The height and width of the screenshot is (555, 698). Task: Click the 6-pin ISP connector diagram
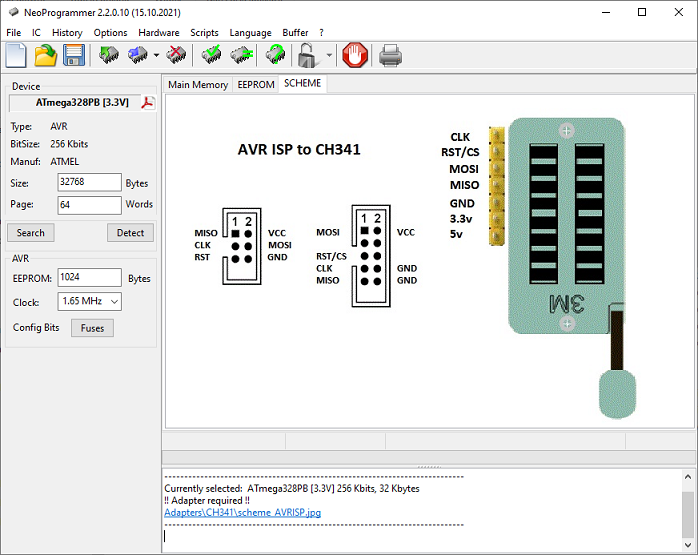[x=243, y=246]
